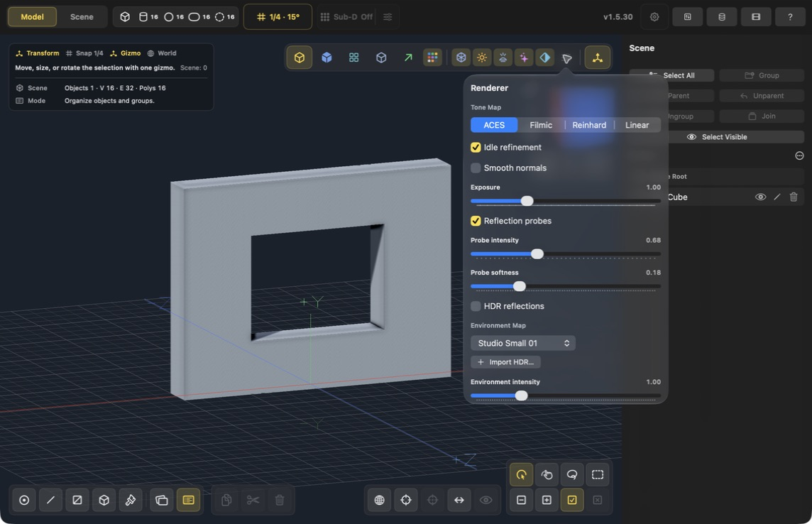Click the pink sparkle effects icon
Viewport: 812px width, 524px height.
pos(524,58)
